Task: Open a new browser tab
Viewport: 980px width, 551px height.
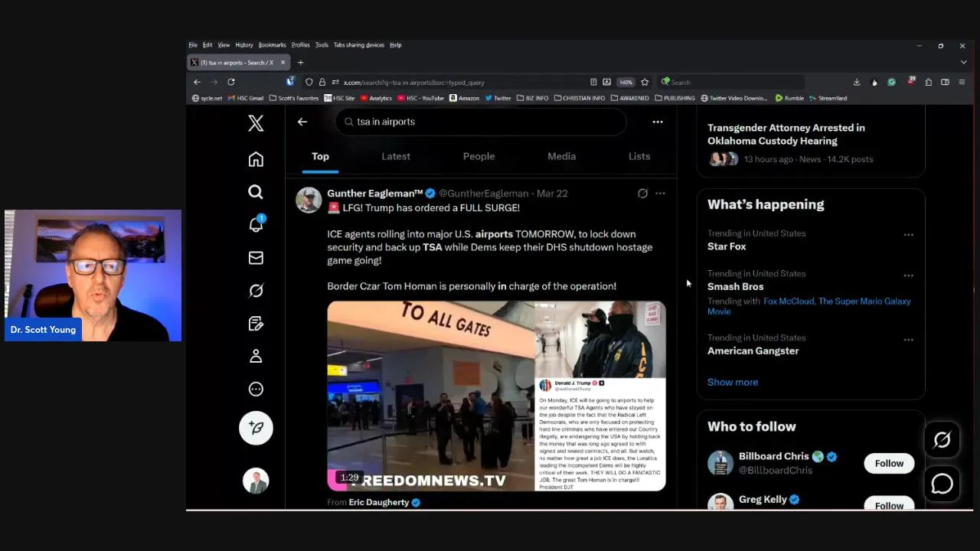Action: pyautogui.click(x=301, y=63)
